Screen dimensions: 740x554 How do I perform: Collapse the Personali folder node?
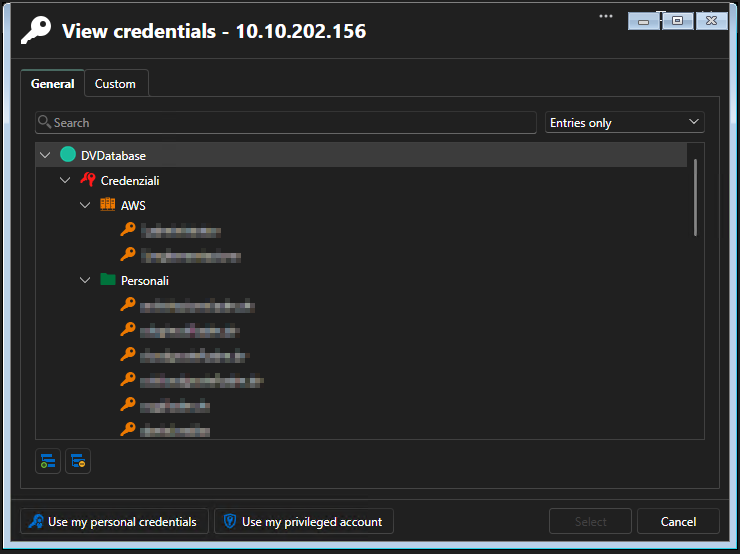(x=85, y=280)
